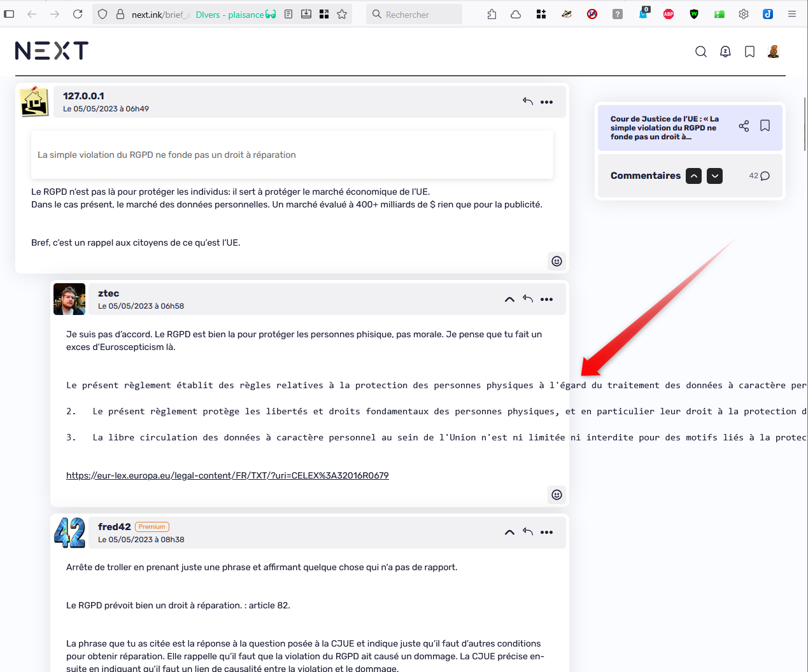Screen dimensions: 808x672
Task: Toggle browser reader view icon
Action: tap(288, 14)
